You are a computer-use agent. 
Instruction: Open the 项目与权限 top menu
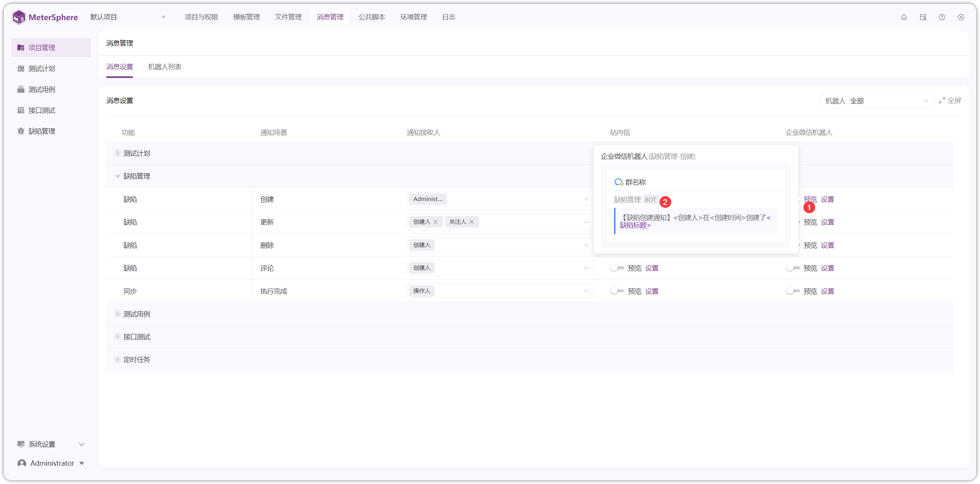click(x=202, y=17)
